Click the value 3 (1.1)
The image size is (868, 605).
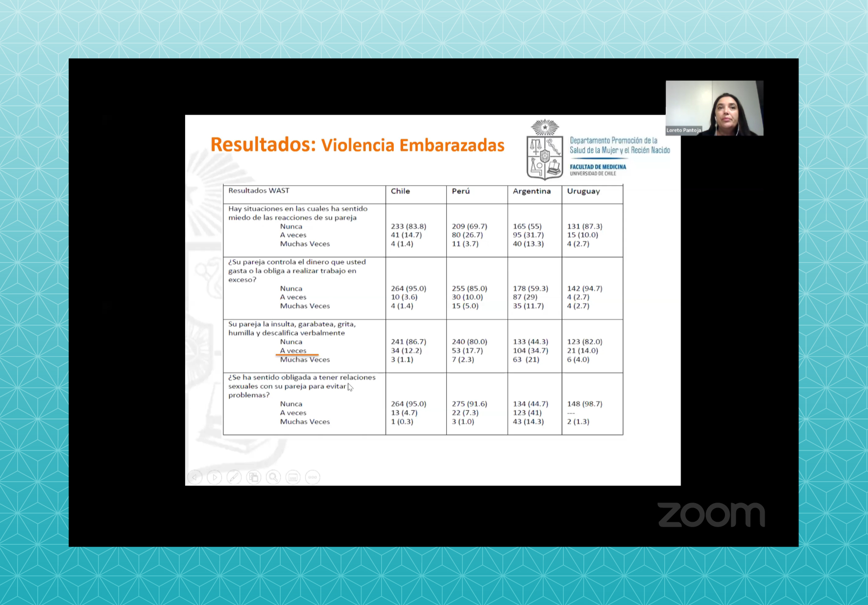(x=402, y=360)
